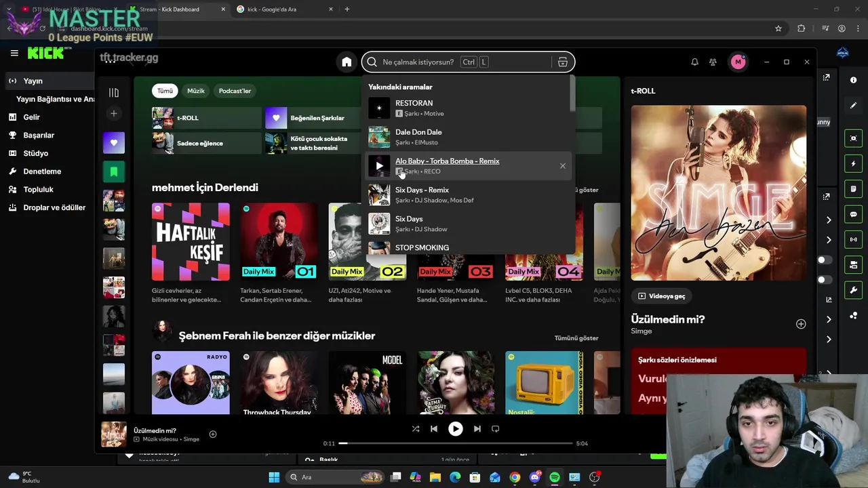Open File Explorer from the taskbar
This screenshot has width=868, height=488.
(x=435, y=477)
